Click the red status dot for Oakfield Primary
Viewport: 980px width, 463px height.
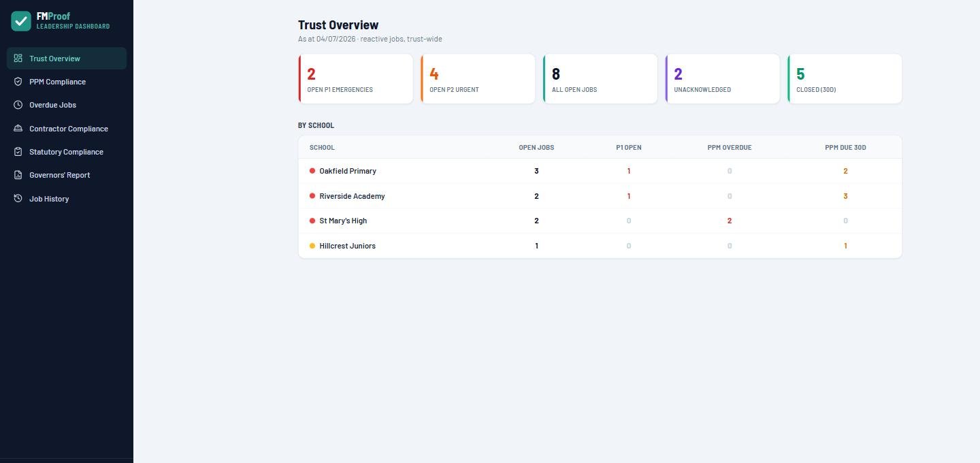312,171
